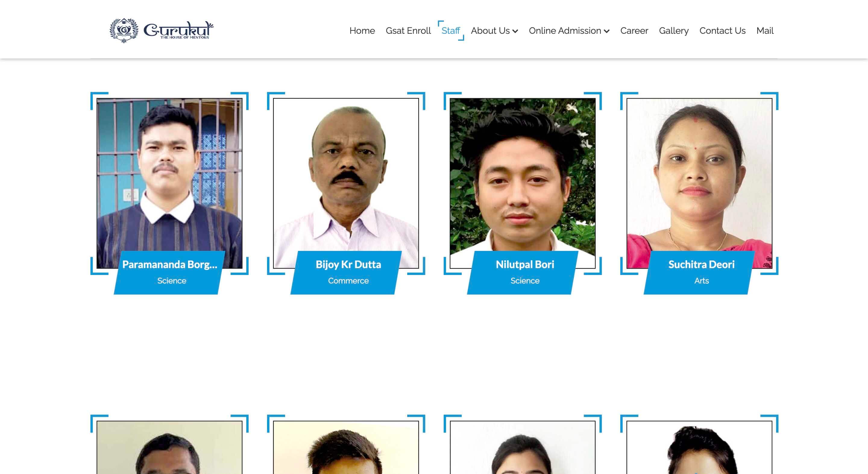Open the Career page
Screen dimensions: 868x474
634,31
